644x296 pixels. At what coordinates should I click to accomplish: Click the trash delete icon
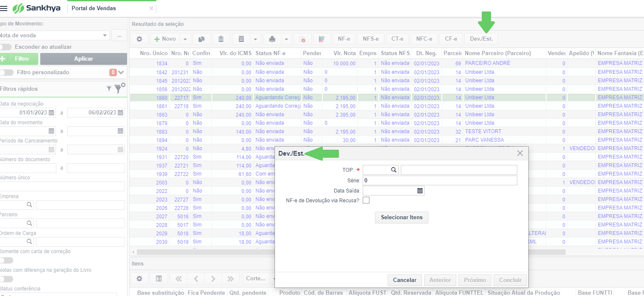[x=221, y=39]
